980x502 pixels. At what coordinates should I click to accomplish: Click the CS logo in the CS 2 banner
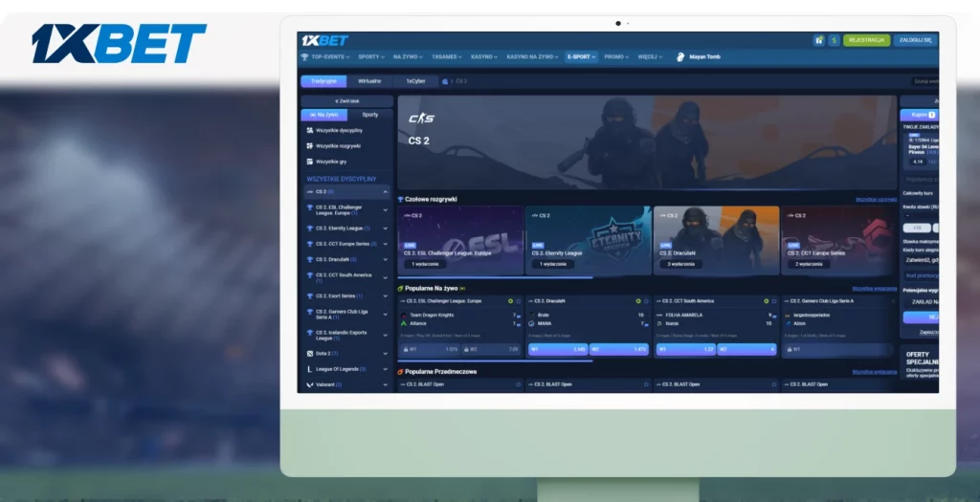[x=421, y=119]
